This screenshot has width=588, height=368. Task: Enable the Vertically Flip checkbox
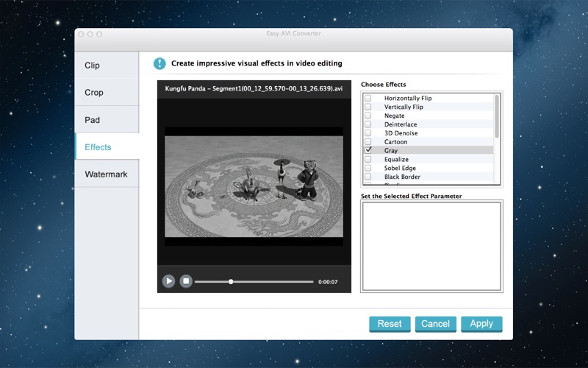click(368, 107)
